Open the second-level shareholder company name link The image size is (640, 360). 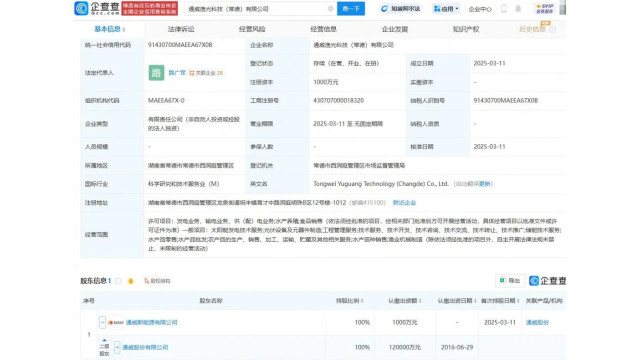point(145,347)
